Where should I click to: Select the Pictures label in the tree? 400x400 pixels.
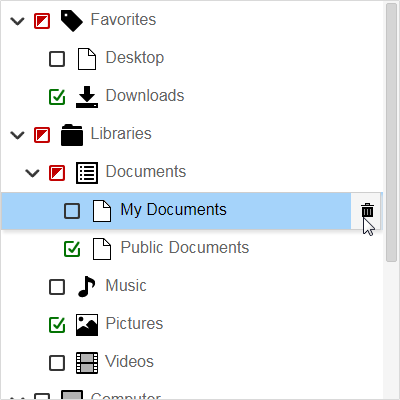pos(134,323)
